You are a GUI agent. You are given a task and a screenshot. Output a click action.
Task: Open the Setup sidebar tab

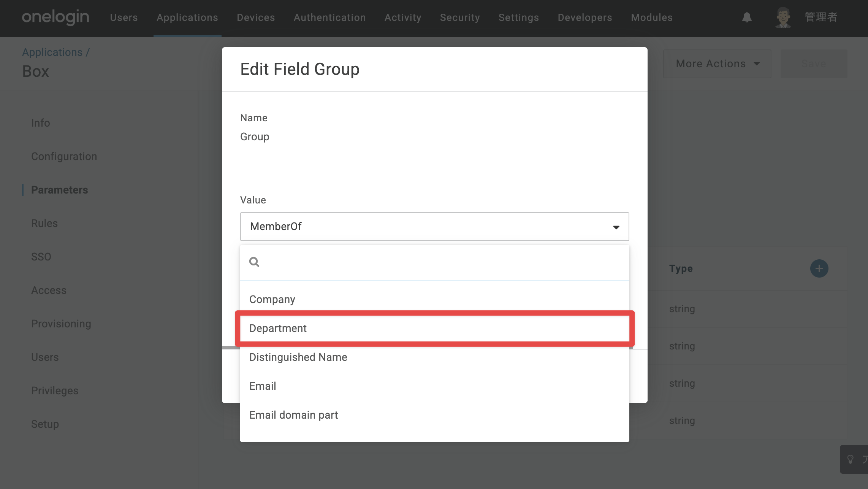click(x=45, y=424)
